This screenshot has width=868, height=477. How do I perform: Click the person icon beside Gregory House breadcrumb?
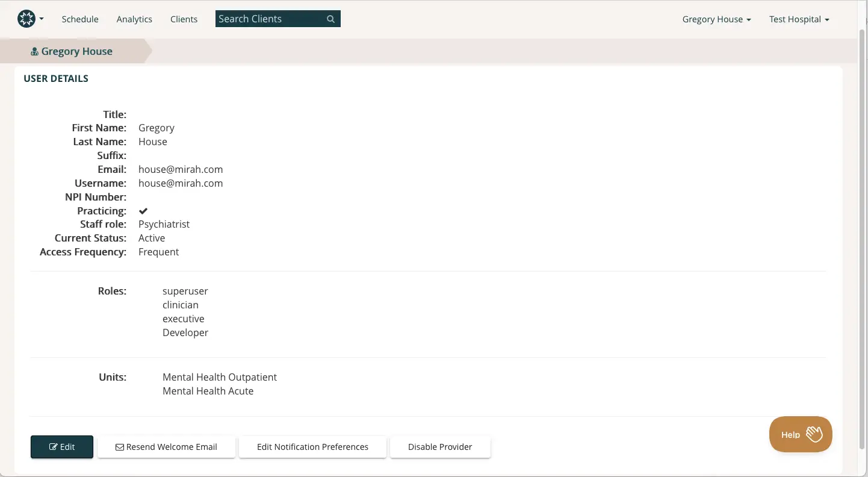coord(34,51)
